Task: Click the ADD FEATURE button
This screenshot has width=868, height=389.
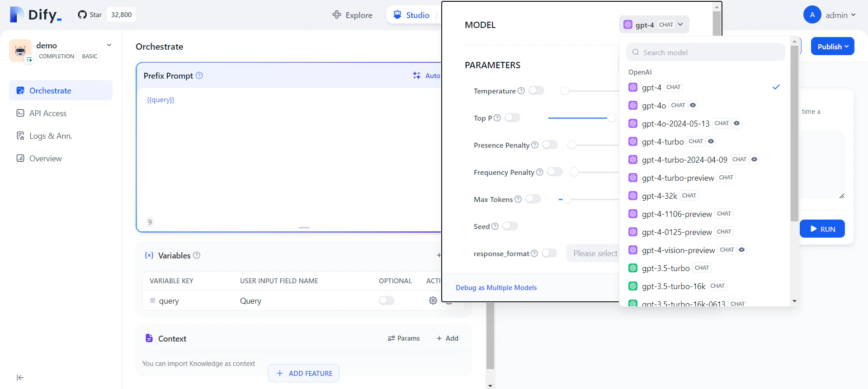Action: pyautogui.click(x=304, y=373)
